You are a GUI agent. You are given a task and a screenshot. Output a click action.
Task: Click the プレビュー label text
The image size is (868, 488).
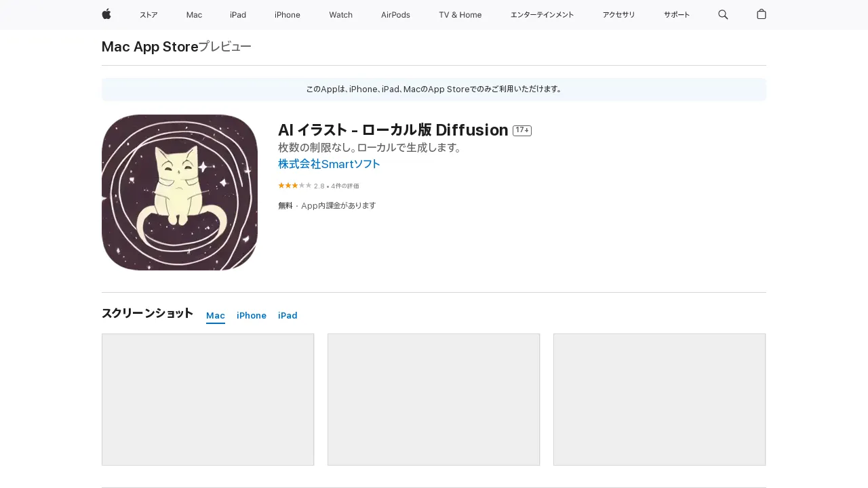click(x=224, y=47)
